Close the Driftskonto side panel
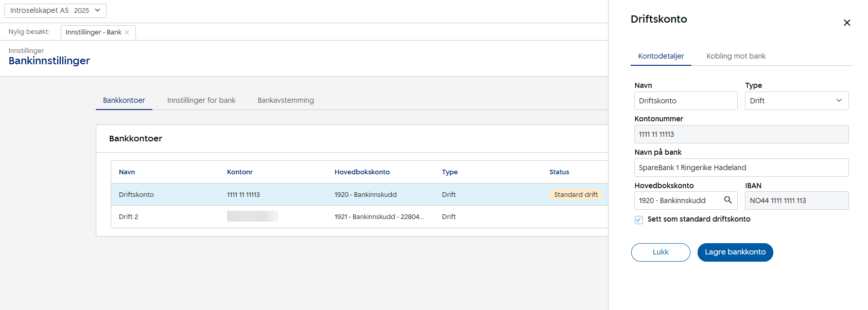The image size is (868, 310). click(x=847, y=23)
